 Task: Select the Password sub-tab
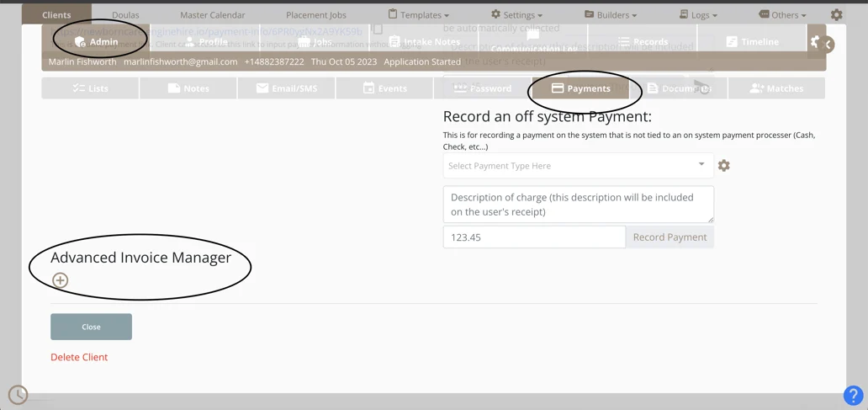coord(482,88)
